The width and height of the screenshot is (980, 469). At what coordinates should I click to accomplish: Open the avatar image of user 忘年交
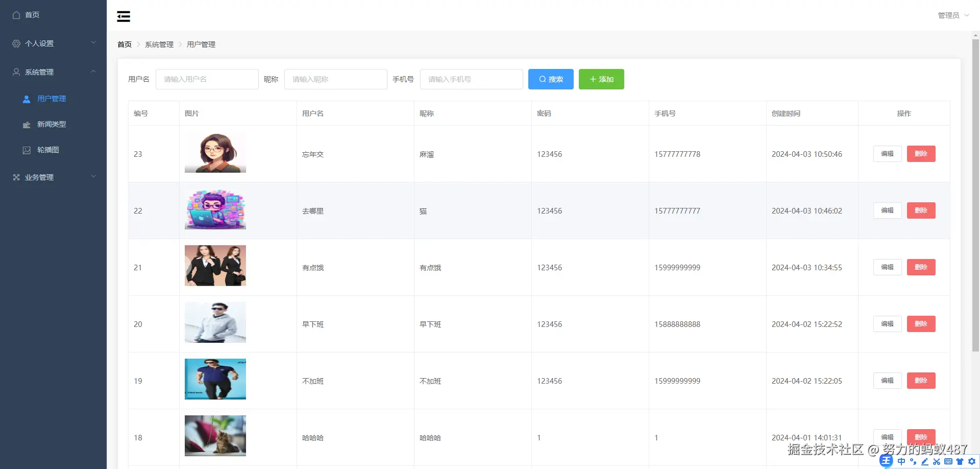[215, 152]
